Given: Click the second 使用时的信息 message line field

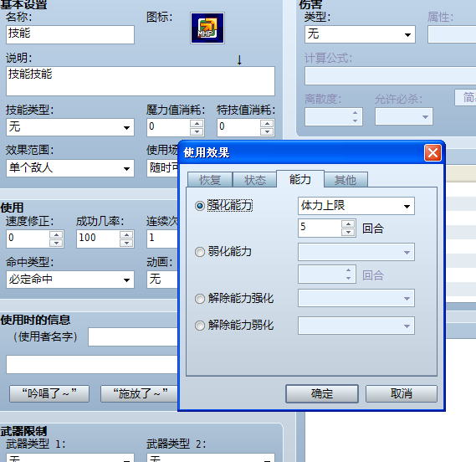Looking at the screenshot, I should tap(92, 364).
